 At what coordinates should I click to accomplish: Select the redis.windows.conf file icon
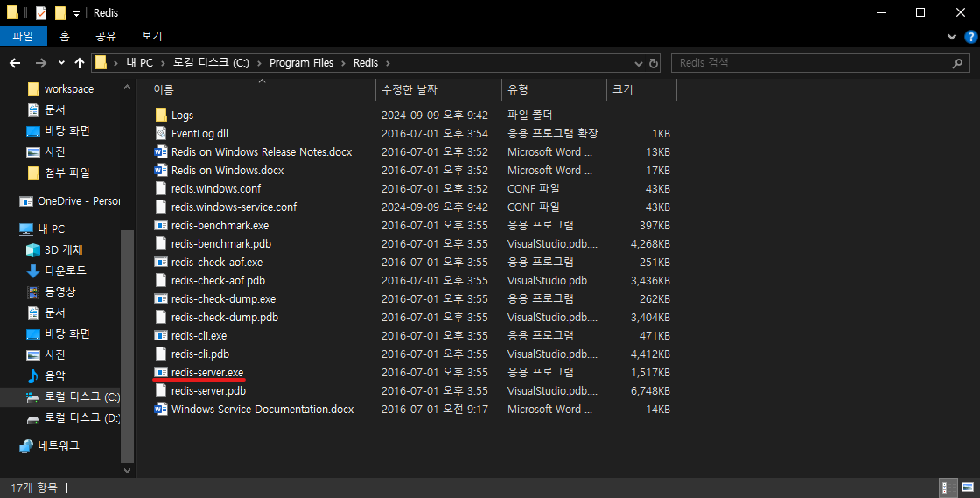click(x=161, y=189)
